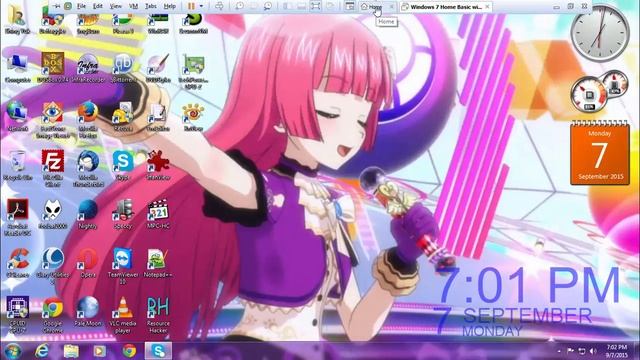The height and width of the screenshot is (360, 640).
Task: Launch Internet Explorer from the taskbar
Action: pyautogui.click(x=42, y=351)
